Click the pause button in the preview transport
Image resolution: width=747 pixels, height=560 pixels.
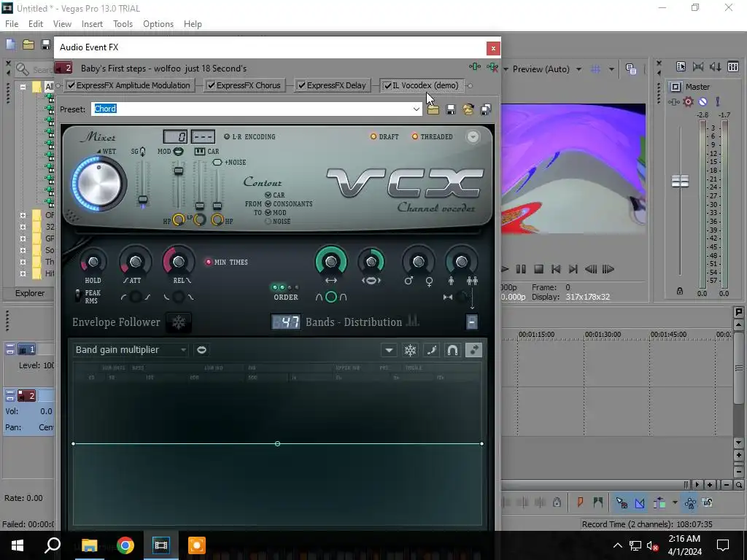pos(521,269)
